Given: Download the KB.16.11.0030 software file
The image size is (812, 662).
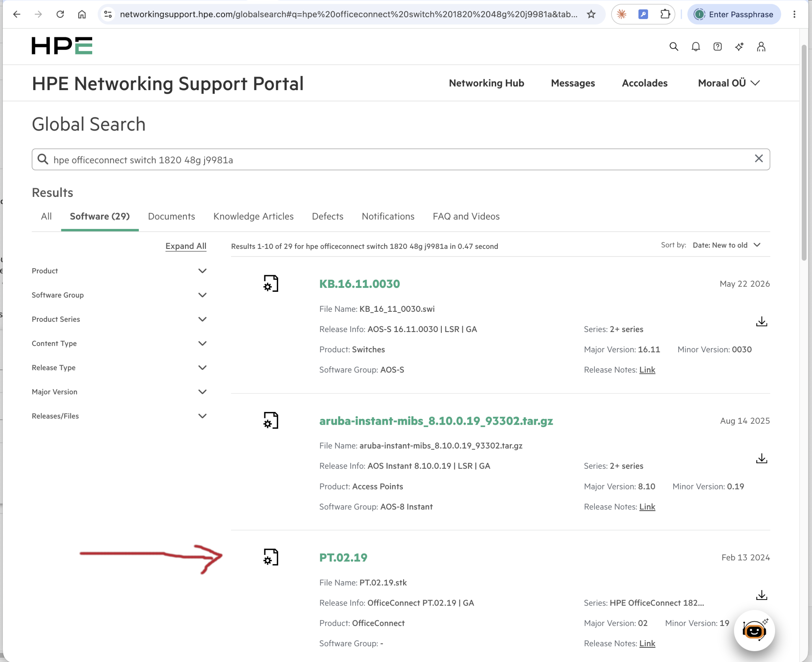Looking at the screenshot, I should [762, 321].
